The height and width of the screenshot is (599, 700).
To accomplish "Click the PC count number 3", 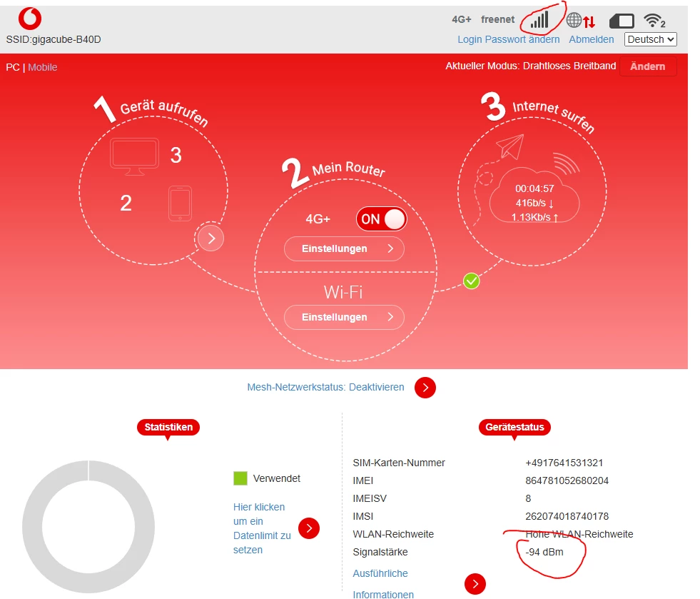I will point(176,156).
